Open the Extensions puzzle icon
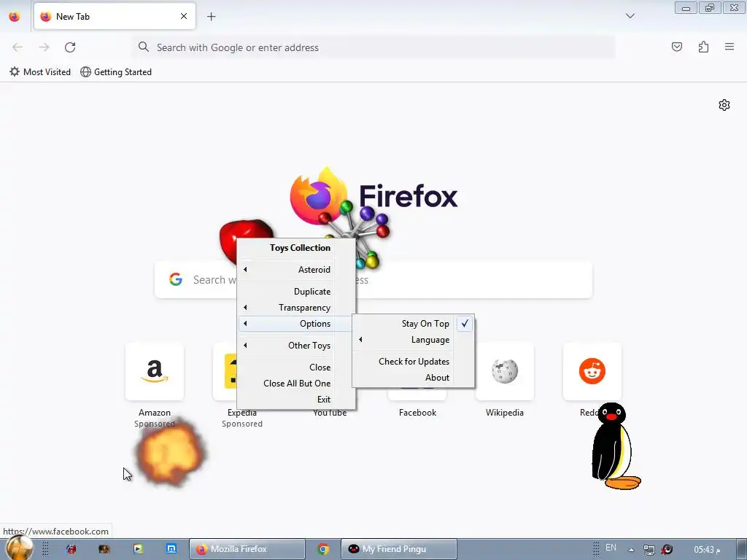The image size is (747, 560). click(703, 47)
